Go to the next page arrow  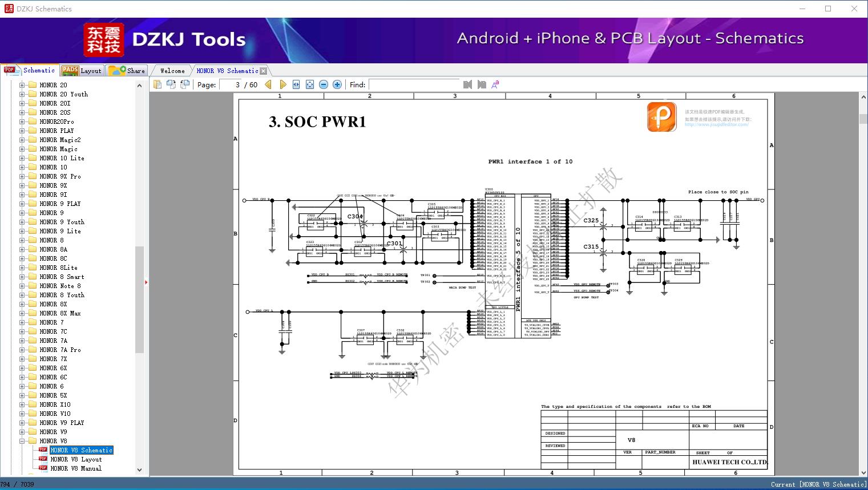[x=282, y=84]
